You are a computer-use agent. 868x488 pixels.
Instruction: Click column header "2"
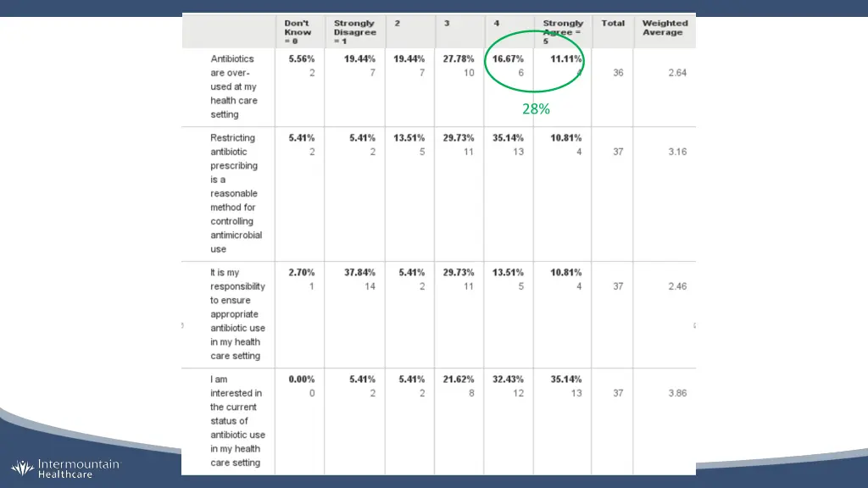(x=397, y=23)
